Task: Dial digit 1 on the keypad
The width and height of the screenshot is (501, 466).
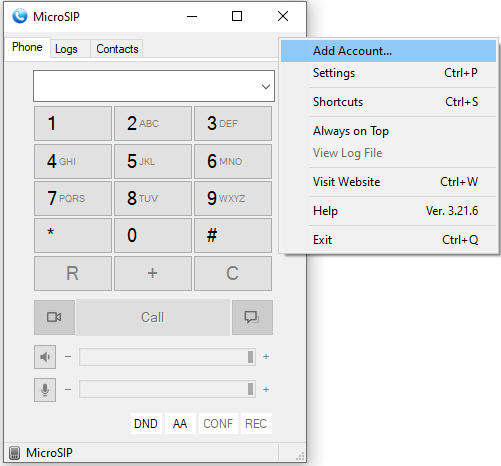Action: [73, 124]
